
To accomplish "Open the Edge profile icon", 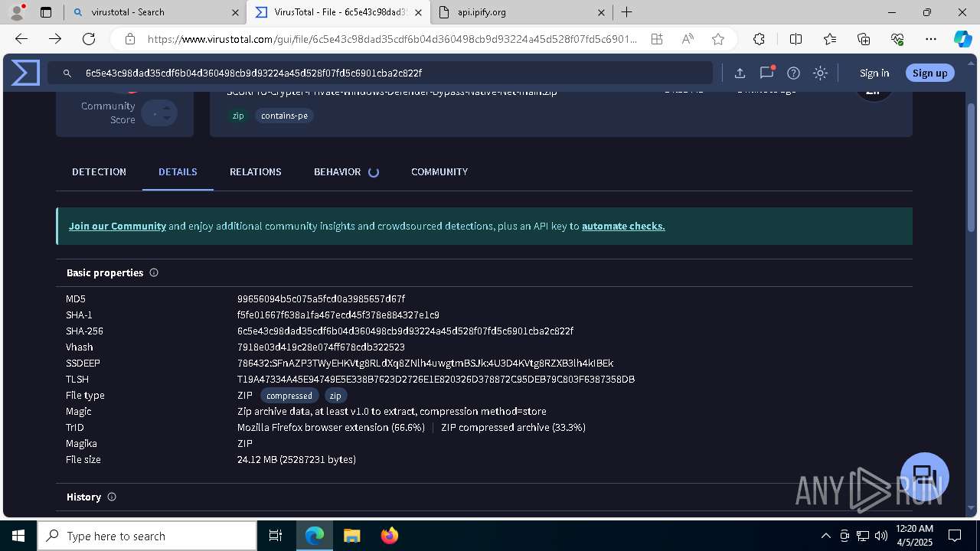I will click(x=18, y=12).
